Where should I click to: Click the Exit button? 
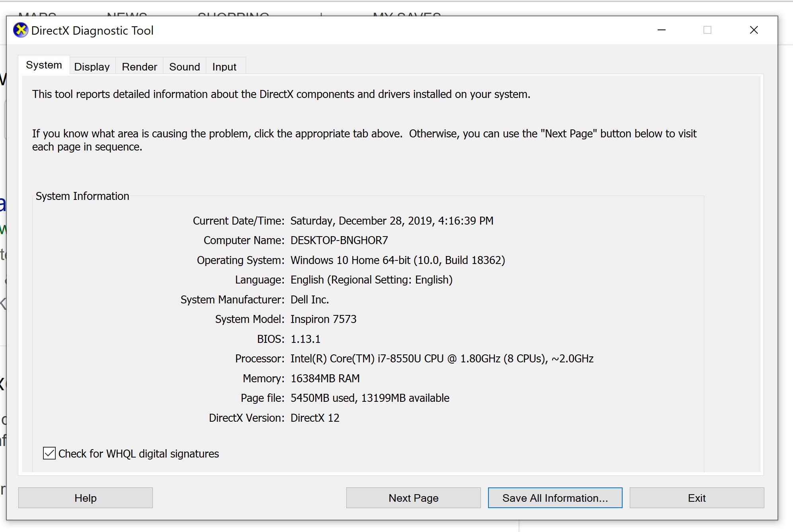697,498
